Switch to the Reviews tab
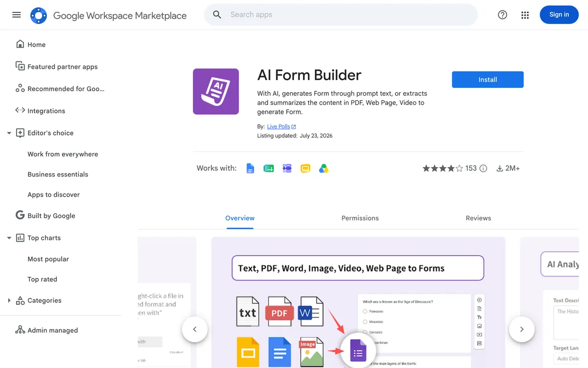The image size is (588, 368). pos(478,218)
